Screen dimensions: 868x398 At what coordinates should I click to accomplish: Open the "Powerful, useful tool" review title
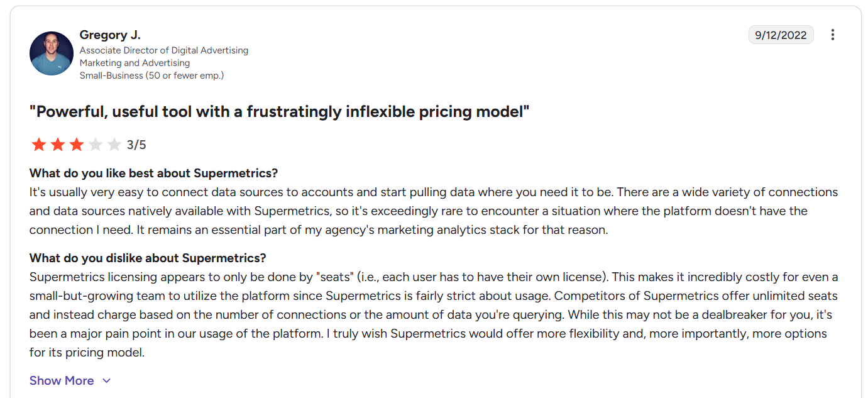(x=280, y=112)
